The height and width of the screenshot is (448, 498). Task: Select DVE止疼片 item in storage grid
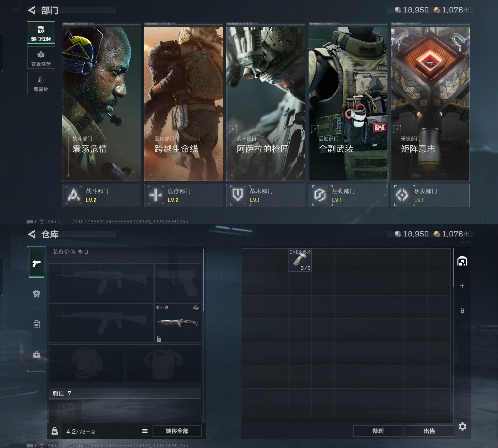click(300, 261)
